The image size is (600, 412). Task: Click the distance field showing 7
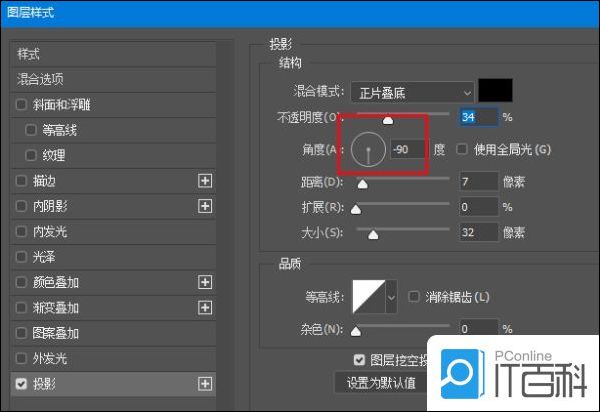[479, 181]
